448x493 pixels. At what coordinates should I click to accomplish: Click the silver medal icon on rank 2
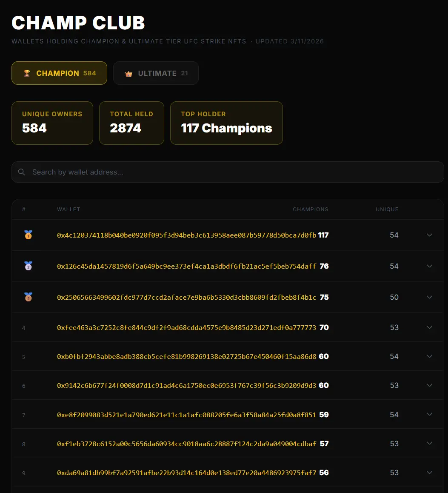(x=29, y=266)
